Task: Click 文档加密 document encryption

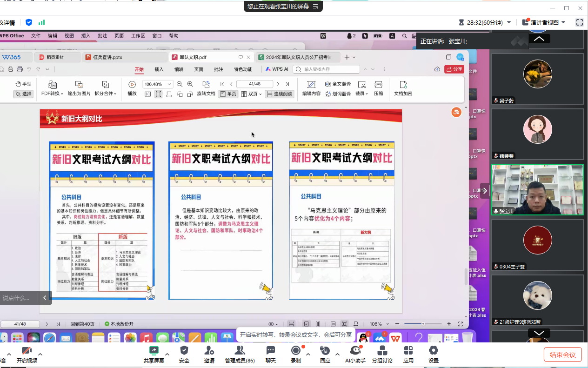Action: pos(403,88)
